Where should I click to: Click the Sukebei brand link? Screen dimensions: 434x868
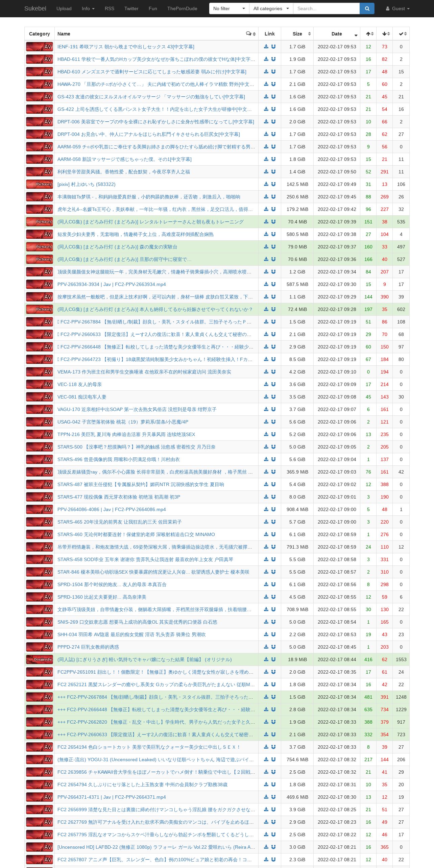35,8
